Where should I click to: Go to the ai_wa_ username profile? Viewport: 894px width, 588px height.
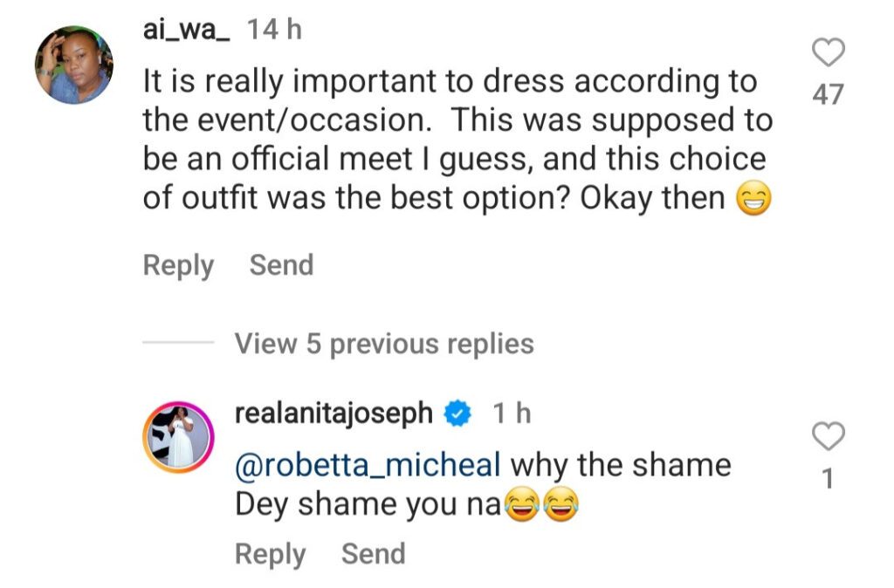pos(186,31)
